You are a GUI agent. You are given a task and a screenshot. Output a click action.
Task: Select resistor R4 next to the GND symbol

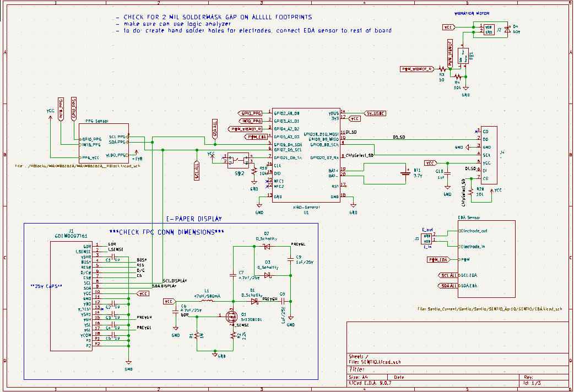(457, 77)
